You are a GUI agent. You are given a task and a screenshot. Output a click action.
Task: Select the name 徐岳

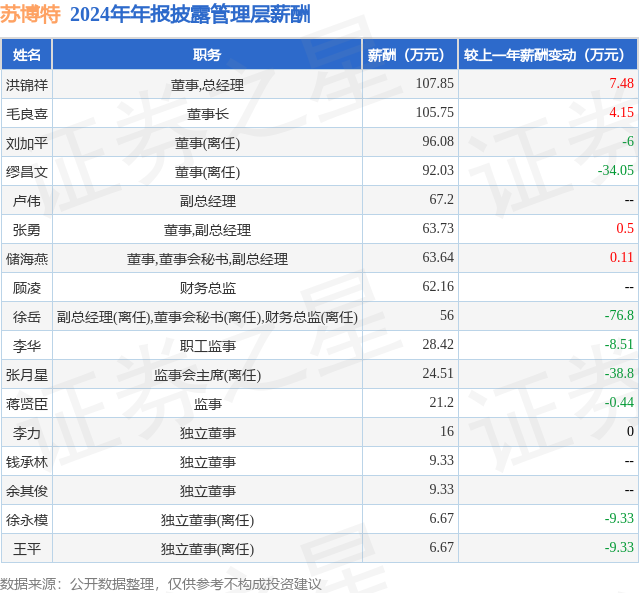(27, 317)
